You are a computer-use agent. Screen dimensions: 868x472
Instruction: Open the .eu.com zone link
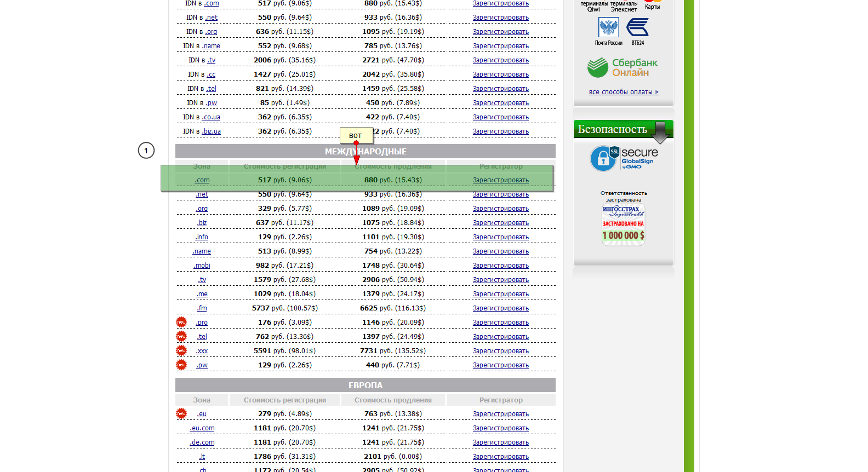pyautogui.click(x=202, y=428)
